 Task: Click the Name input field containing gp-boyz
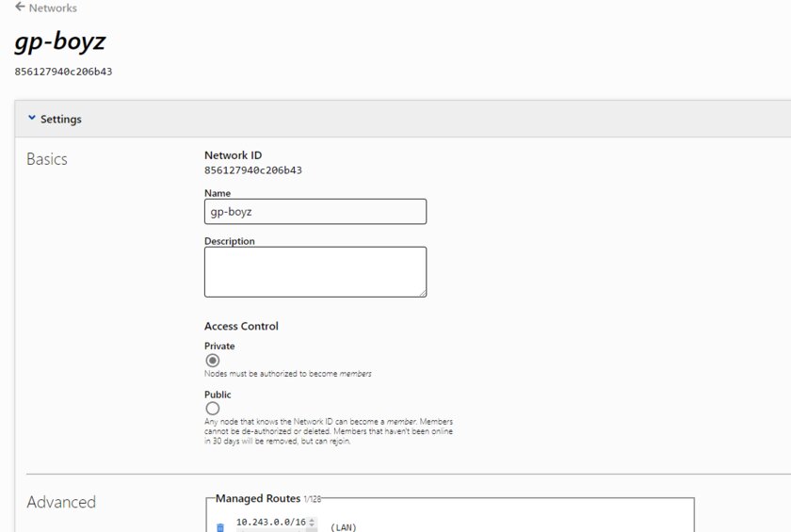pyautogui.click(x=315, y=211)
